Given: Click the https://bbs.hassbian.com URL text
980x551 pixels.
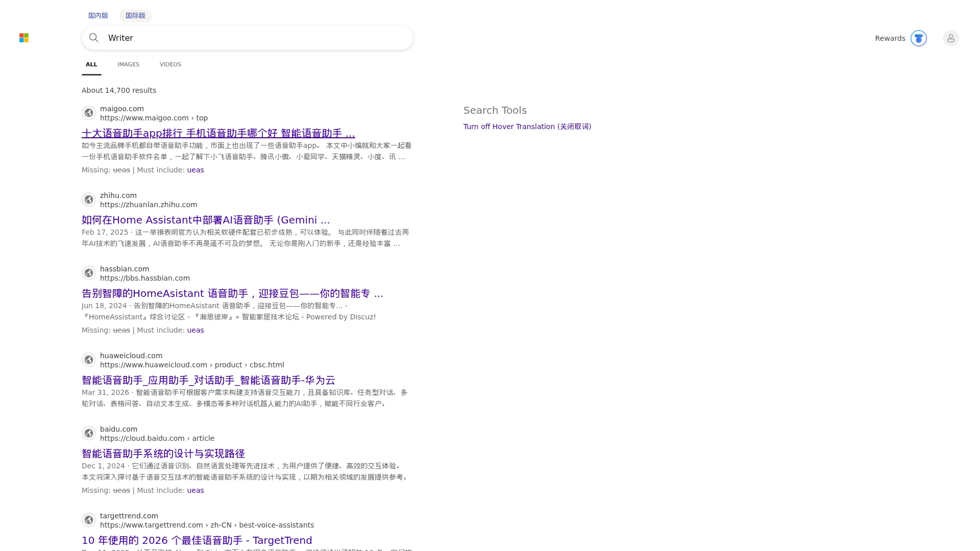Looking at the screenshot, I should click(145, 278).
